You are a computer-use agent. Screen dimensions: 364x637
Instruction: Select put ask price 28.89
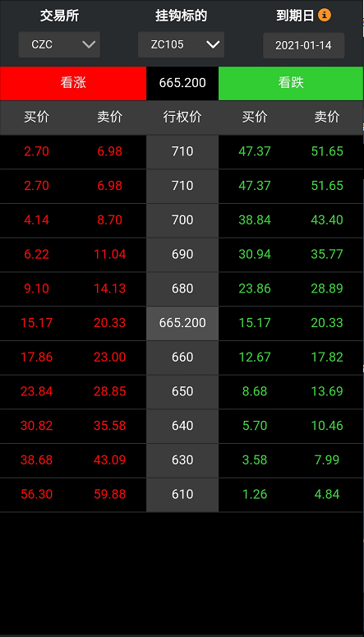tap(327, 288)
